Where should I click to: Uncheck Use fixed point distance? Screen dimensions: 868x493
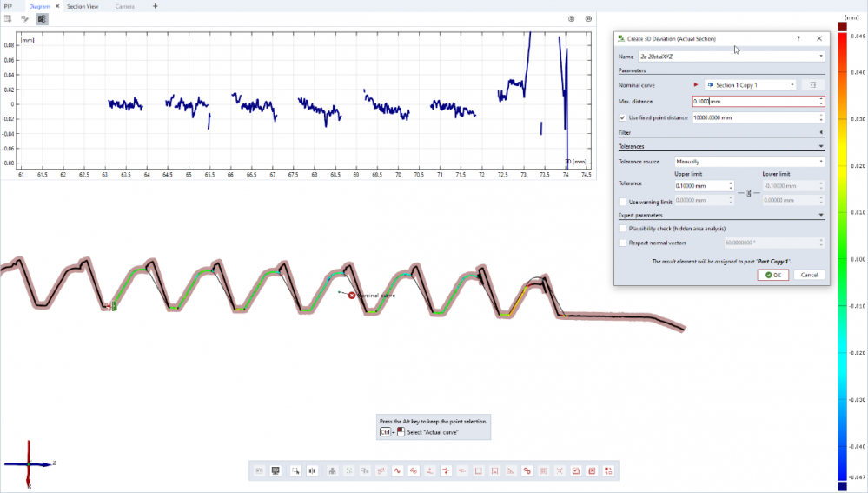(x=622, y=117)
